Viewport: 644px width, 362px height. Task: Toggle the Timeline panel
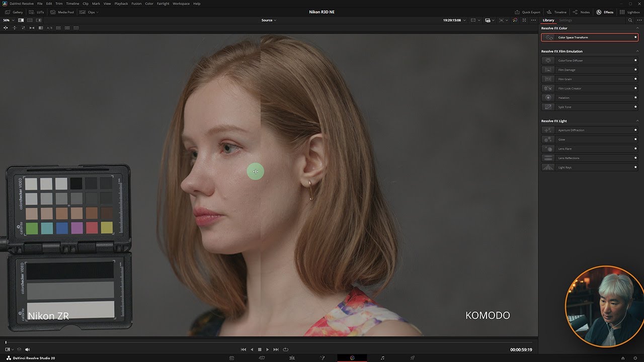pos(556,12)
